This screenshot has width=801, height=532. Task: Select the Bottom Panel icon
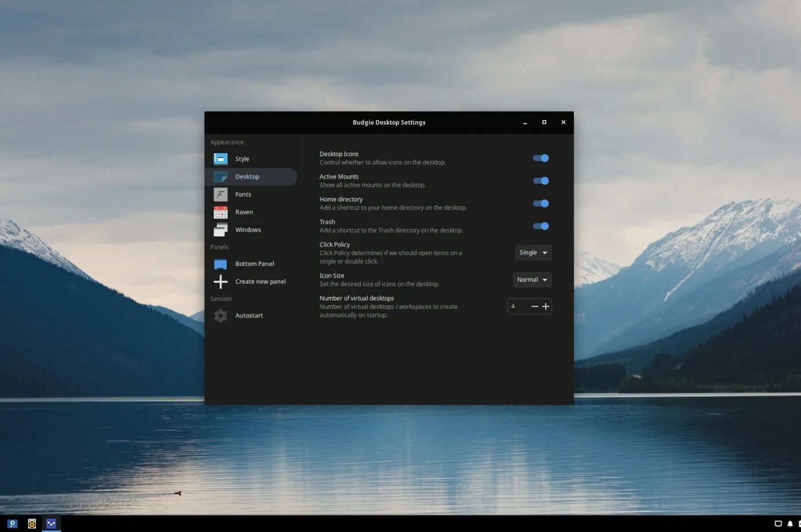point(220,264)
